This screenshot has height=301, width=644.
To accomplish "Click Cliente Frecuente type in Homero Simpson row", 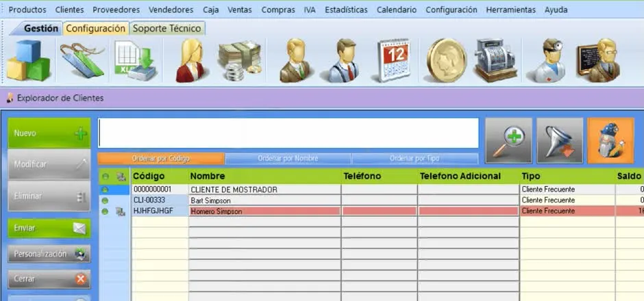I will point(567,211).
